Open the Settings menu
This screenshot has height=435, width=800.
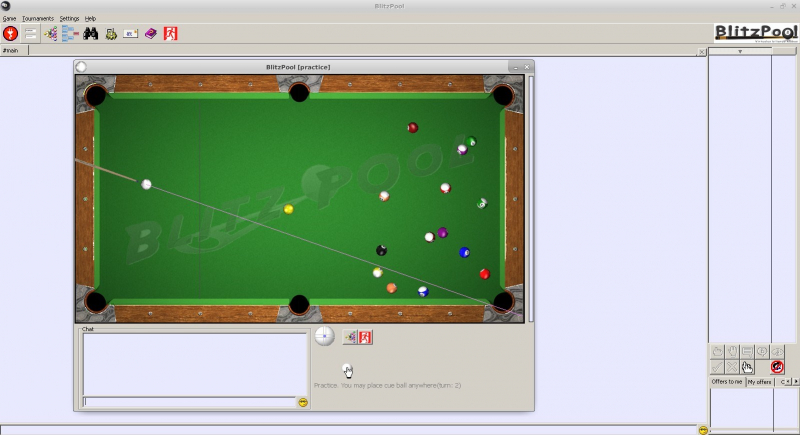[69, 18]
